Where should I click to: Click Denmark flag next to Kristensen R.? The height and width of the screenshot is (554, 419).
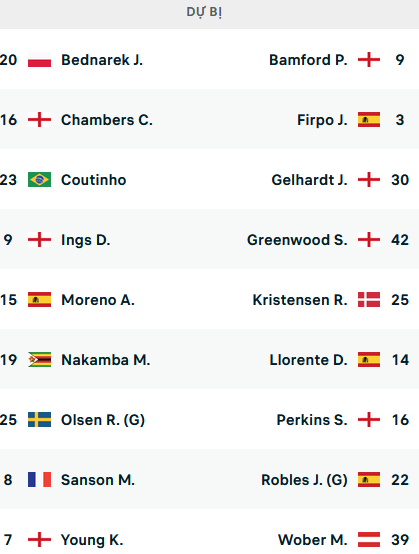(369, 300)
